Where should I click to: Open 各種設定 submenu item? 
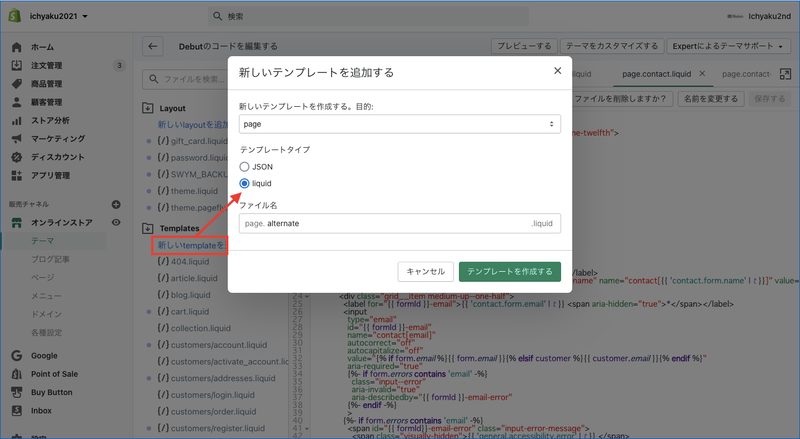pos(46,333)
